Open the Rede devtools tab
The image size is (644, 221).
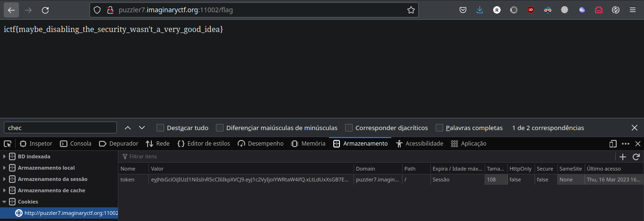coord(157,144)
